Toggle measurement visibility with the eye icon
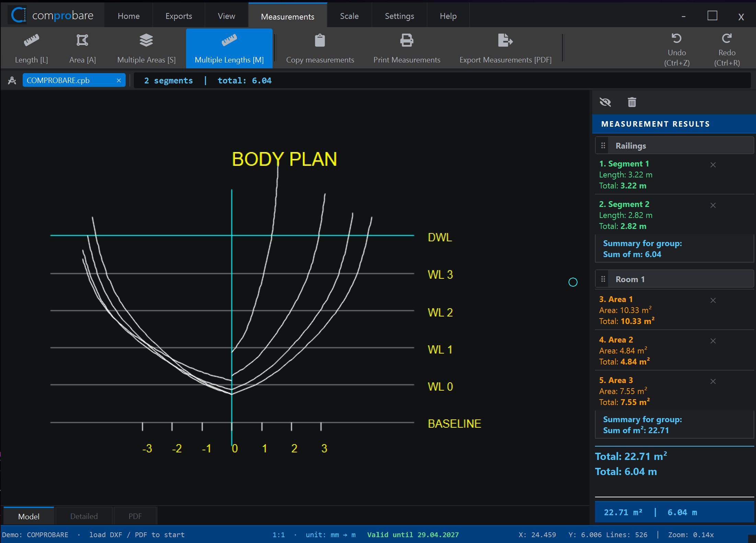 pyautogui.click(x=605, y=102)
